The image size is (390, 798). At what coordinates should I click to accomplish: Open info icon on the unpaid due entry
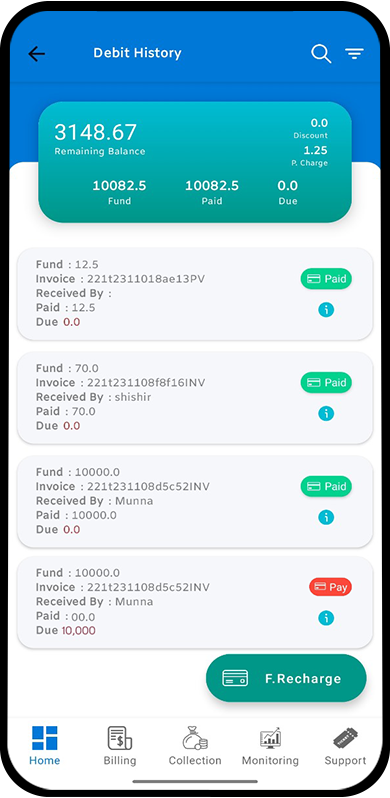(326, 618)
